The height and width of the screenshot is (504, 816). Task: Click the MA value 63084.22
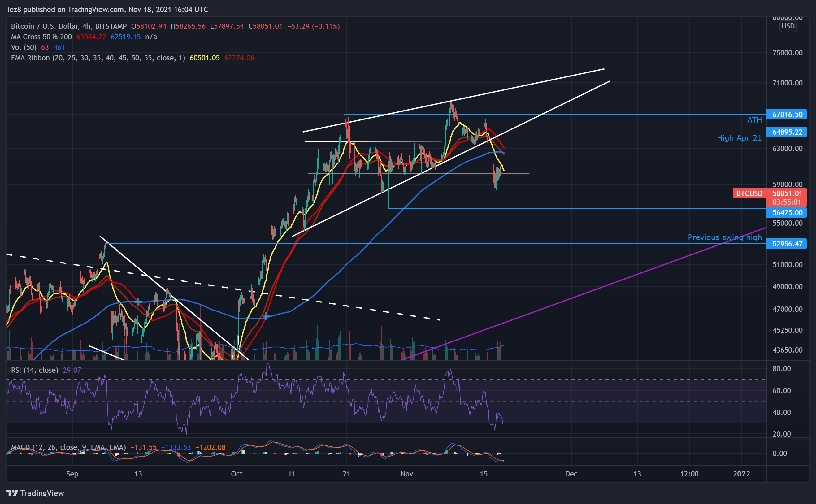[91, 37]
